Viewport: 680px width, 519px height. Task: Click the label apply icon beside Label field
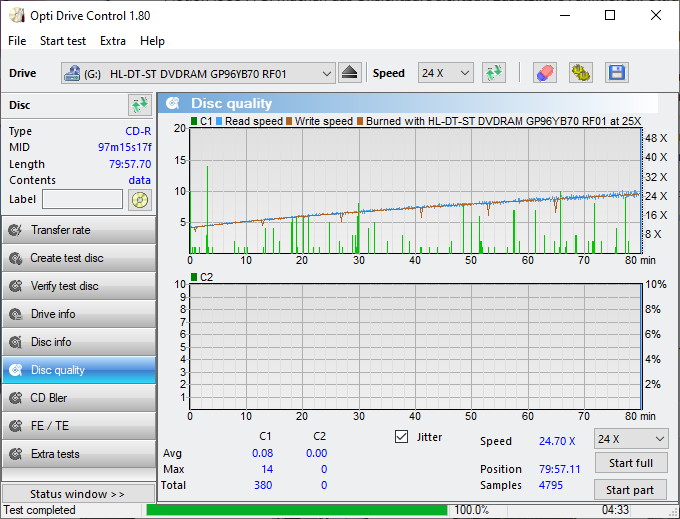click(x=139, y=199)
